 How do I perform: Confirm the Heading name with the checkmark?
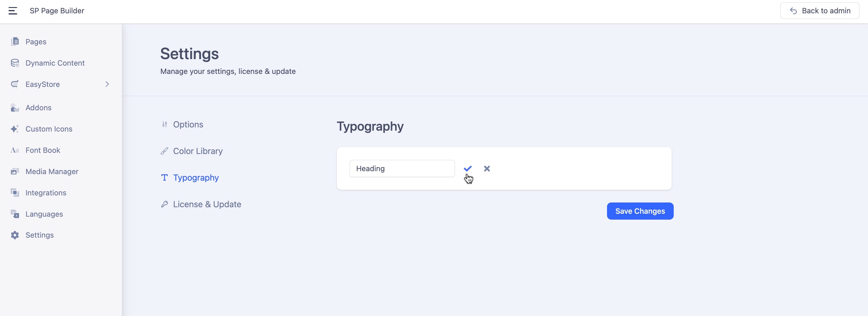coord(467,168)
